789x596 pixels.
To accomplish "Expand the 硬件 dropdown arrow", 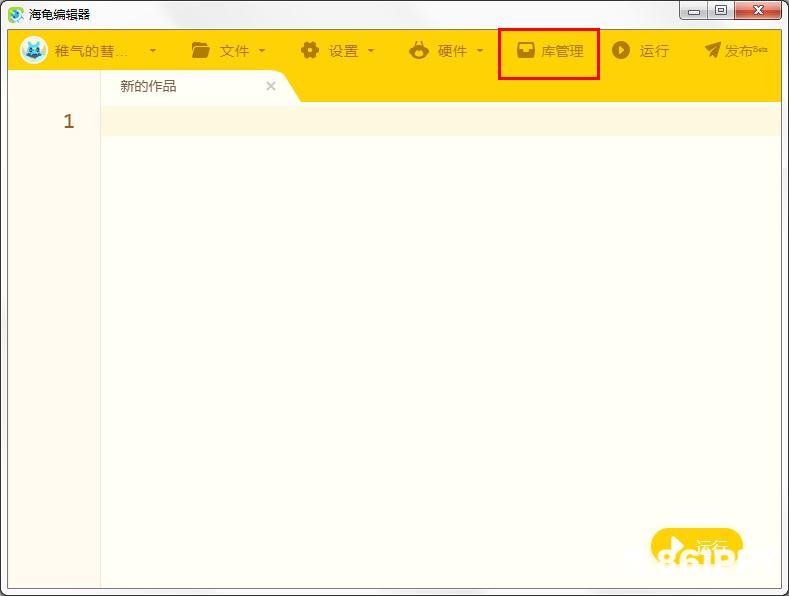I will tap(480, 50).
